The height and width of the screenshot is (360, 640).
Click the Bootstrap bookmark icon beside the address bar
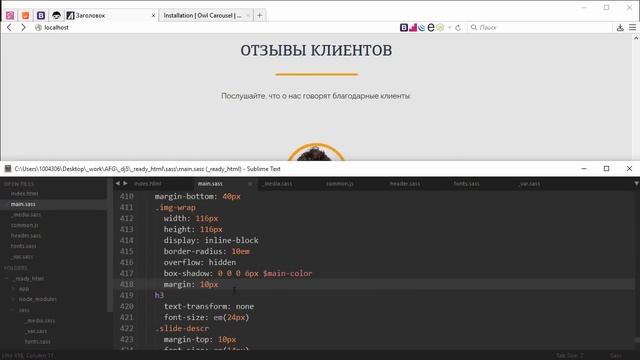click(x=404, y=27)
